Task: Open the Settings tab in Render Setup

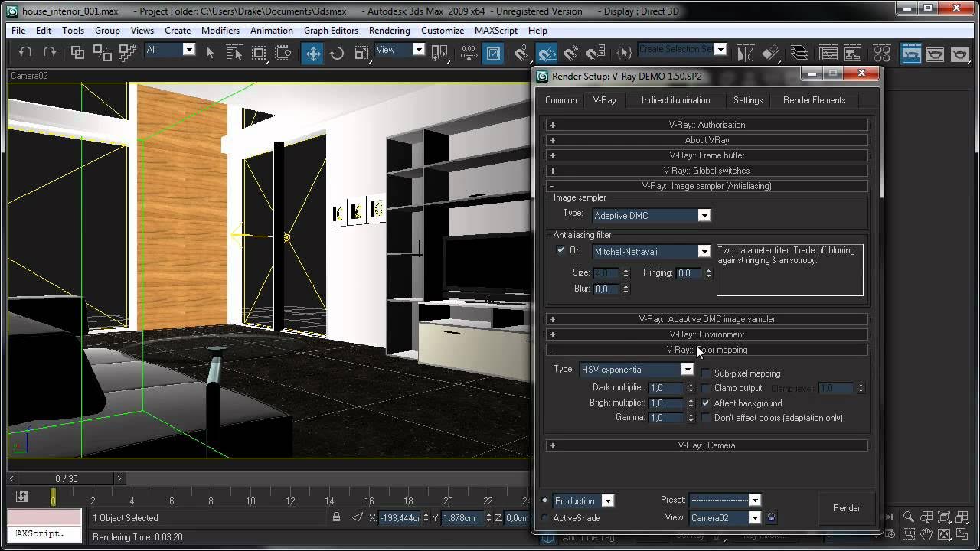Action: pos(748,100)
